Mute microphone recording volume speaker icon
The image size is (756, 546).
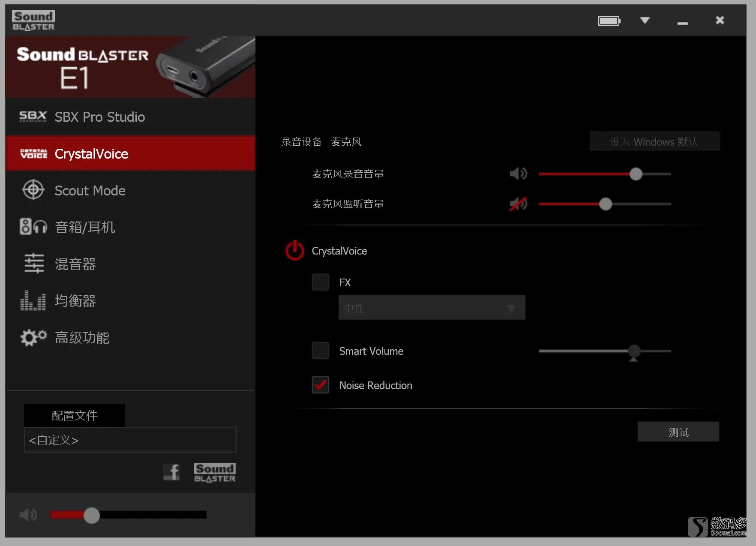click(519, 174)
